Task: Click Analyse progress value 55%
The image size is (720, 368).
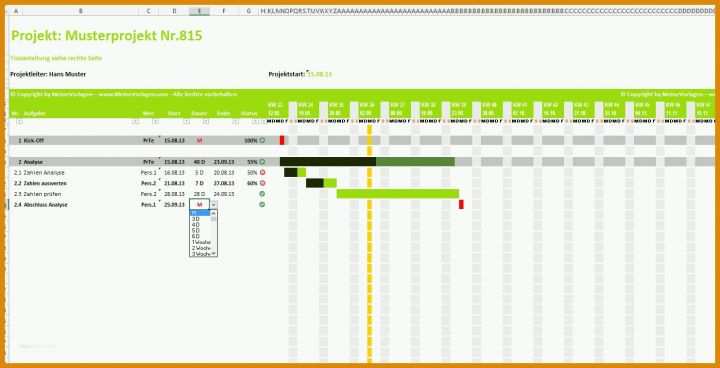Action: click(252, 162)
